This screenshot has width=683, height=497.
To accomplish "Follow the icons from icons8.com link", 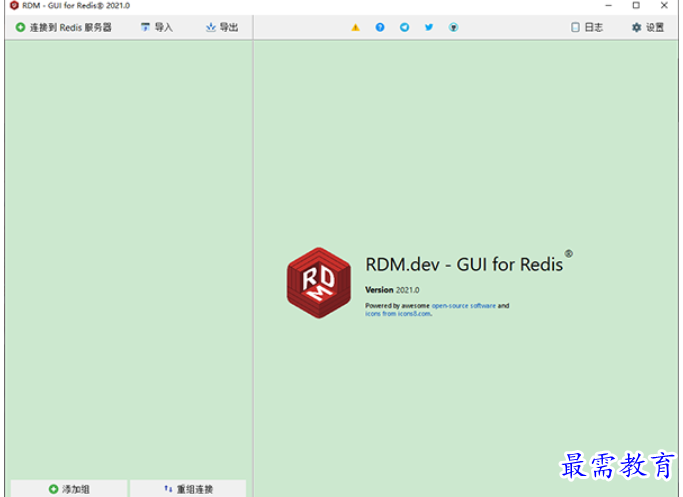I will [398, 314].
